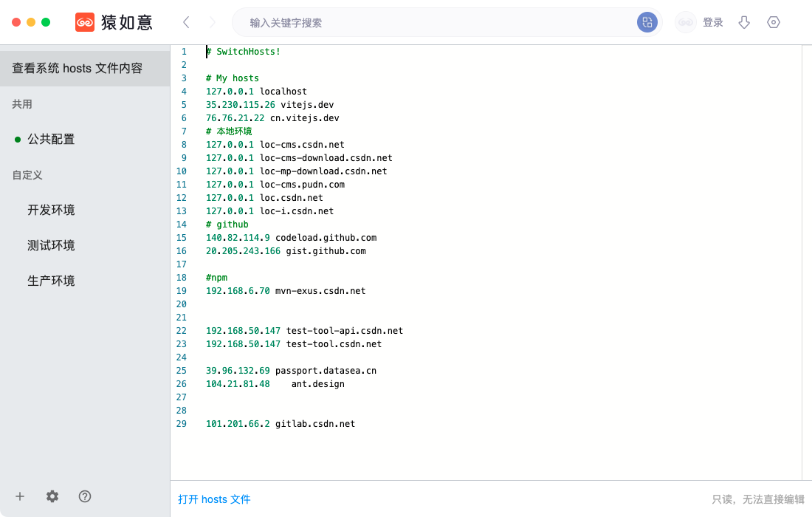
Task: Click the 共用 section label
Action: click(x=22, y=104)
